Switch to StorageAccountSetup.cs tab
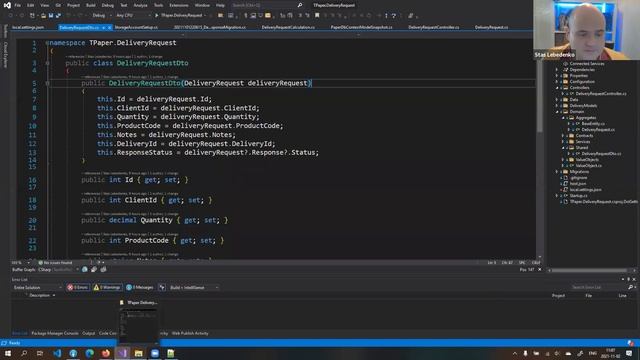This screenshot has height=360, width=640. (136, 27)
